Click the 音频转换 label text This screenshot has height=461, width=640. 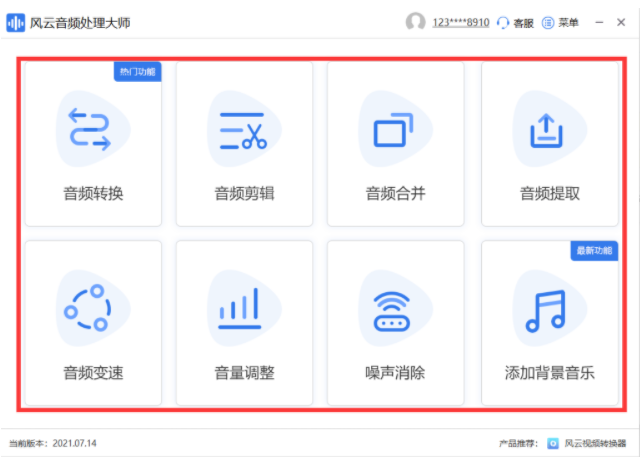click(x=93, y=194)
